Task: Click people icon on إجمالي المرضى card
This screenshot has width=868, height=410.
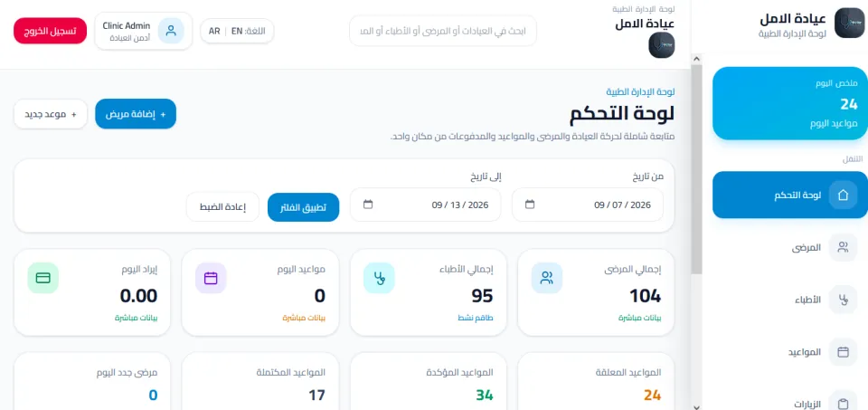Action: (x=547, y=278)
